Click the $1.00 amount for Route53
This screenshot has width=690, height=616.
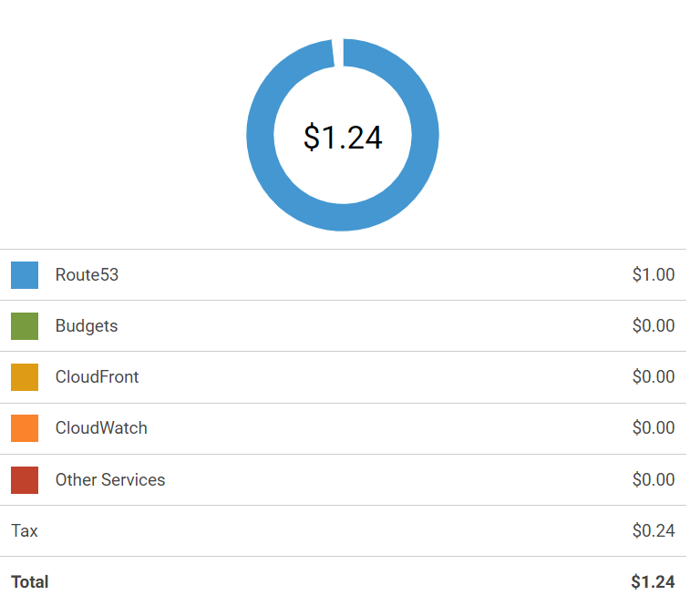click(653, 275)
